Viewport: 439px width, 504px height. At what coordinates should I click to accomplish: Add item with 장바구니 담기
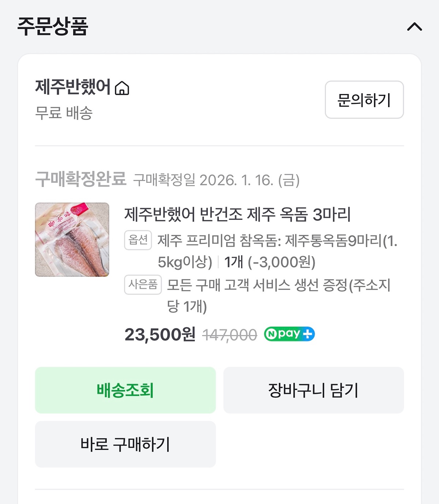(x=314, y=390)
